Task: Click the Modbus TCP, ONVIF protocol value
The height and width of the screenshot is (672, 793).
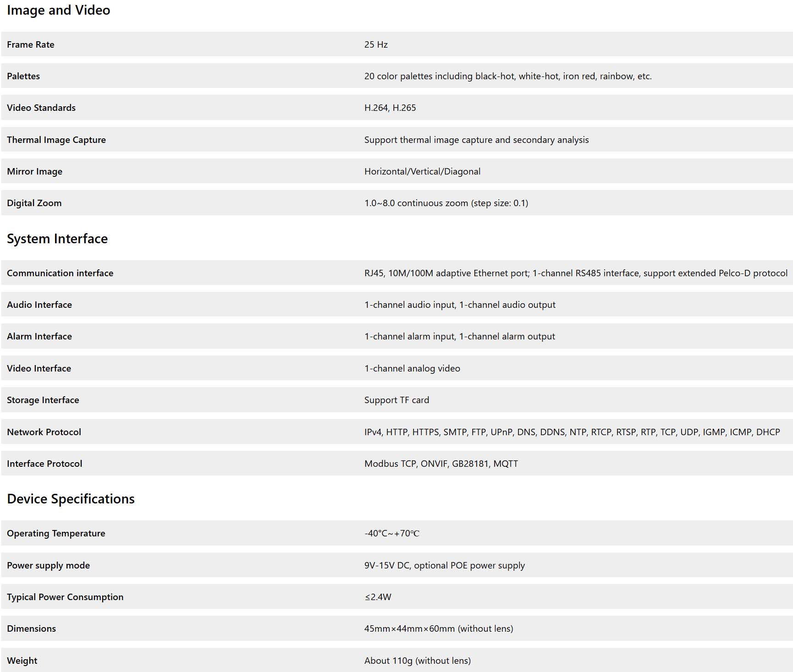Action: tap(441, 464)
